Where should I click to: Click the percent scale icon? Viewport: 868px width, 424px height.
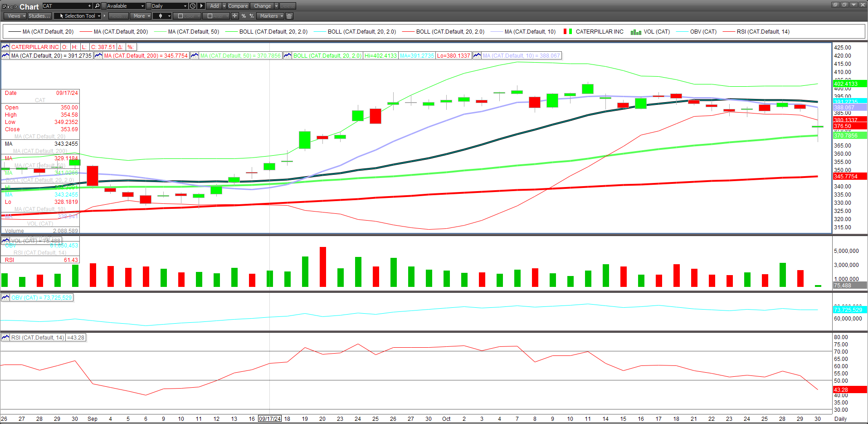pos(244,16)
